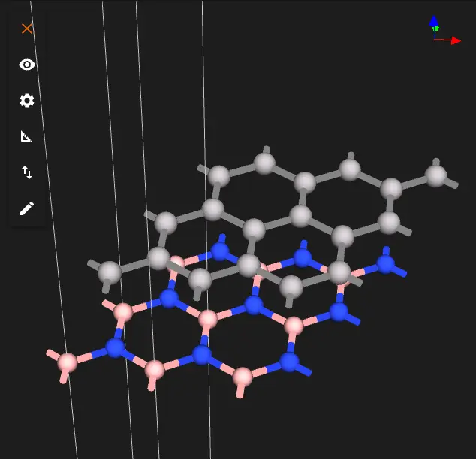Click the blue Z-axis arrow on the gizmo
476x459 pixels.
pos(434,21)
